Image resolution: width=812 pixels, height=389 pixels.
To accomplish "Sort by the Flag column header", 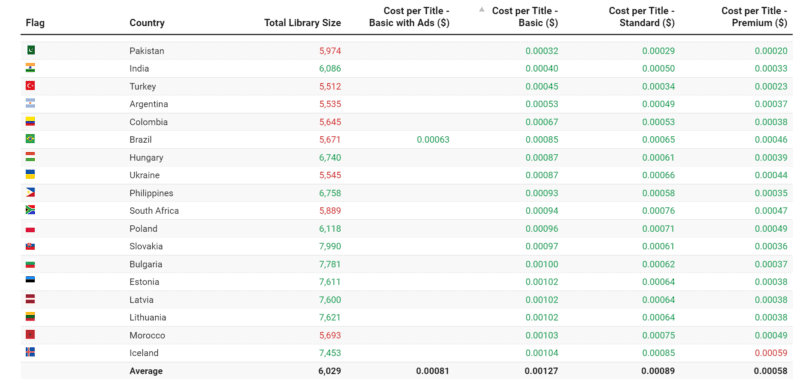I will click(35, 23).
